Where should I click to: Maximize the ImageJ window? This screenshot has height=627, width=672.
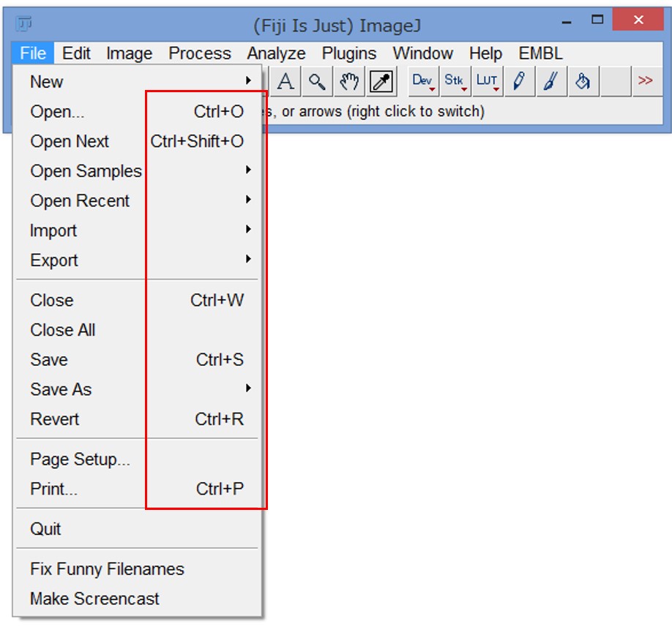[x=597, y=20]
